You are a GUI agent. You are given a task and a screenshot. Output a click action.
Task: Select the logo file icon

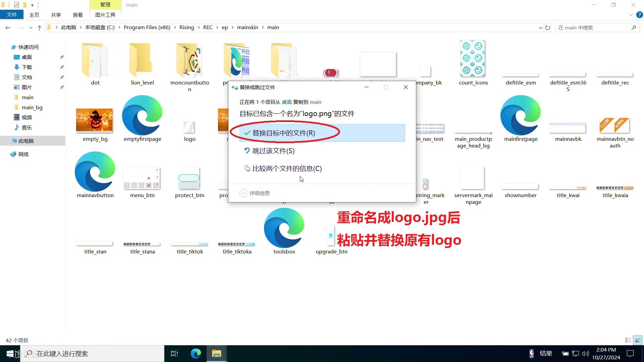(190, 131)
